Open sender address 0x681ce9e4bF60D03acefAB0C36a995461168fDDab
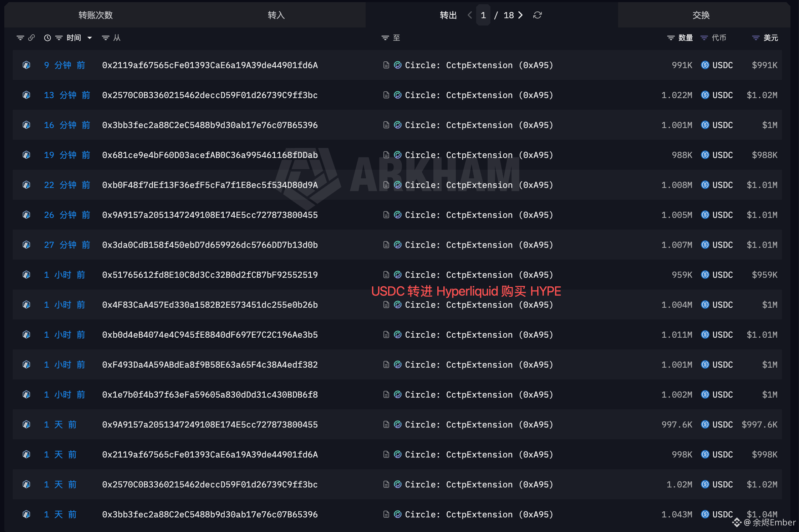The width and height of the screenshot is (799, 532). coord(210,155)
